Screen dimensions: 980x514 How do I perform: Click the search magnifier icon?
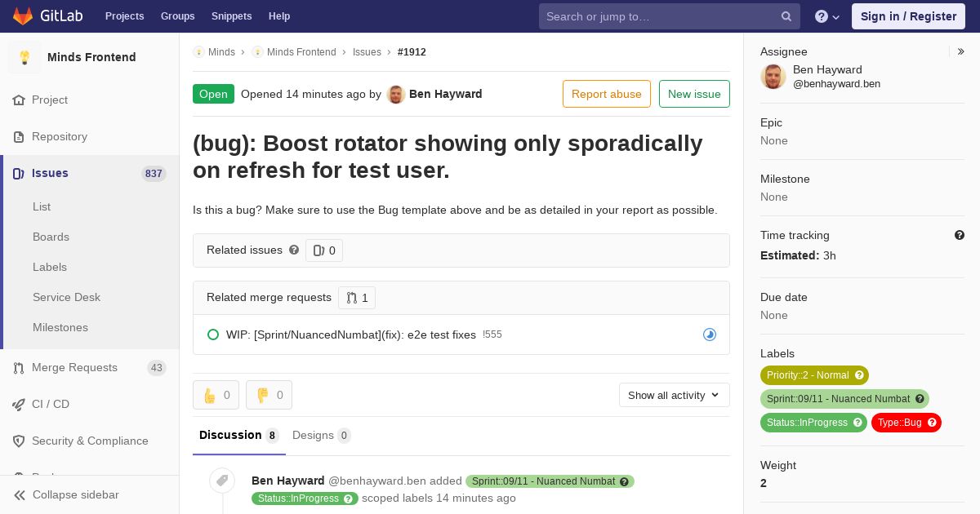pos(786,16)
